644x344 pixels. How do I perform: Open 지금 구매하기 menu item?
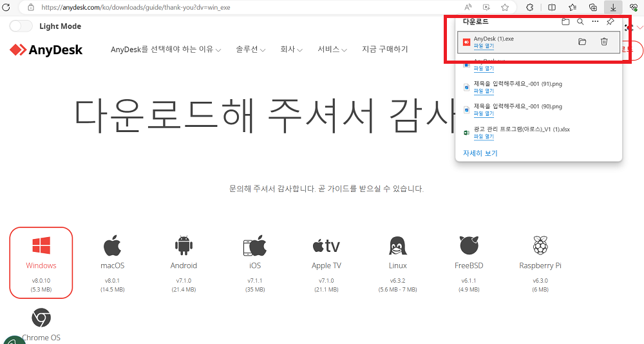coord(385,50)
